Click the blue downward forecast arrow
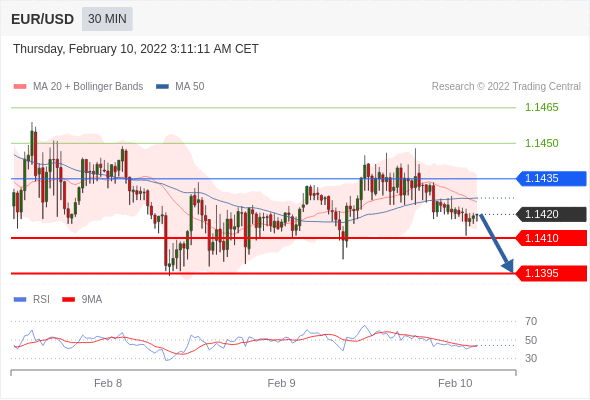 click(496, 243)
